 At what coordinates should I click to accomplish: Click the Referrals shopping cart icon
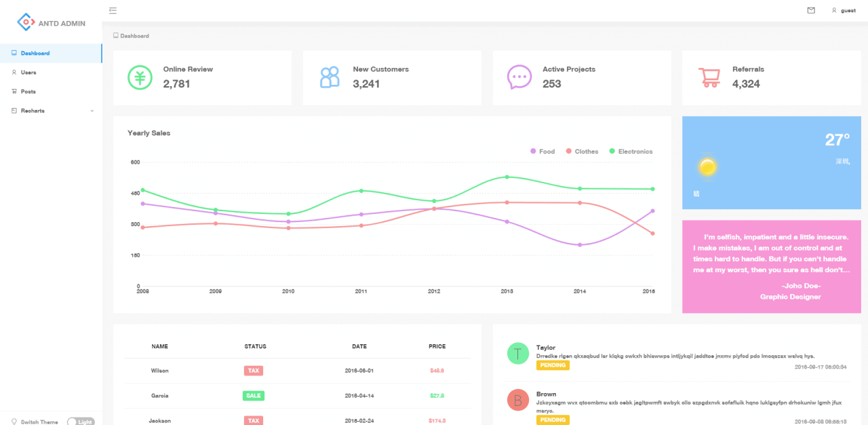(x=709, y=77)
